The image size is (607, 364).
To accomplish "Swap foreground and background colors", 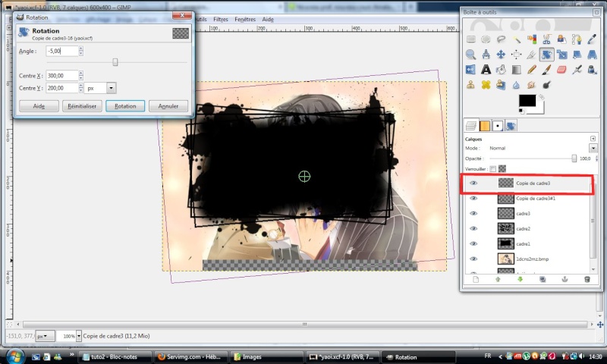I will click(542, 98).
